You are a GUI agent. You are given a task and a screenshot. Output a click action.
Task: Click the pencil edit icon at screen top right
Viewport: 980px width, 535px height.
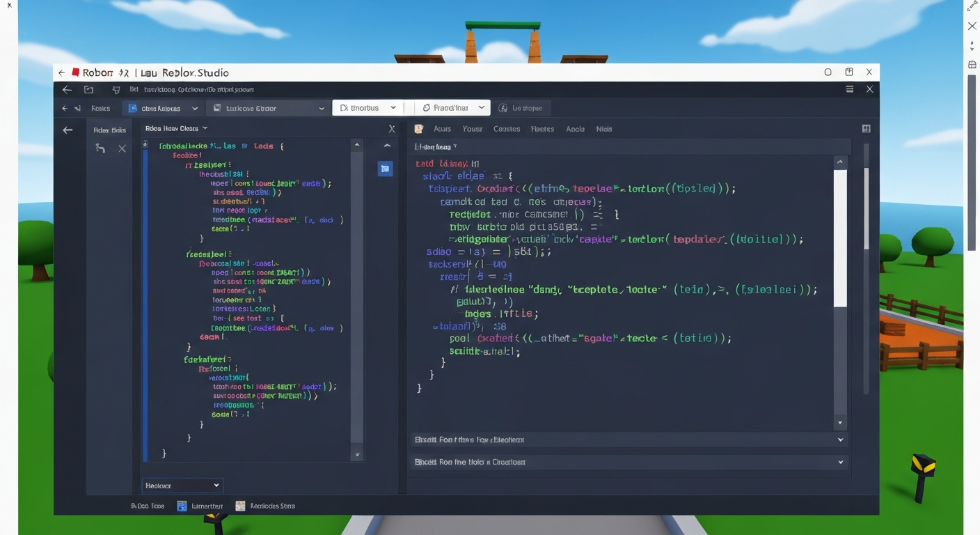point(972,6)
